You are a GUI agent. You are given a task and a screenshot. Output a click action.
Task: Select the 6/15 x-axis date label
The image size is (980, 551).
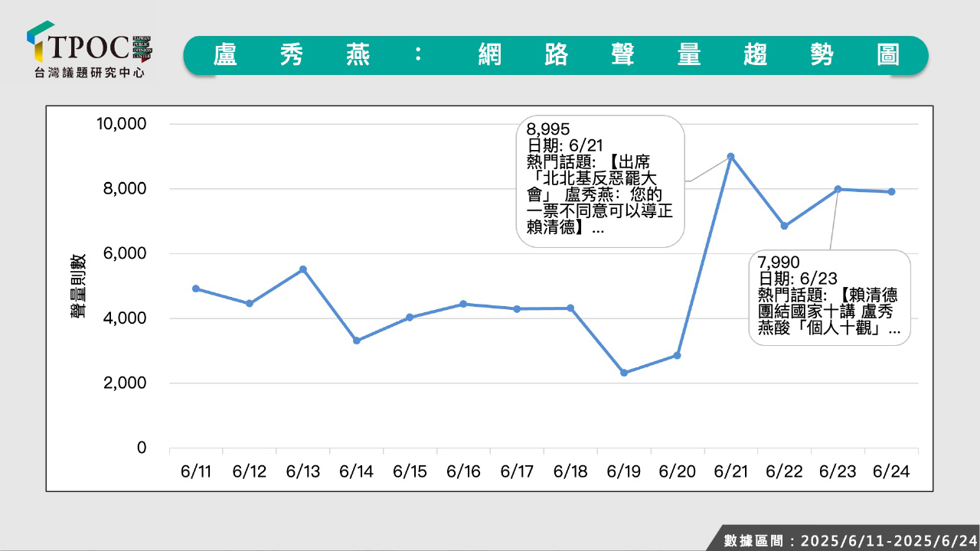pos(410,471)
